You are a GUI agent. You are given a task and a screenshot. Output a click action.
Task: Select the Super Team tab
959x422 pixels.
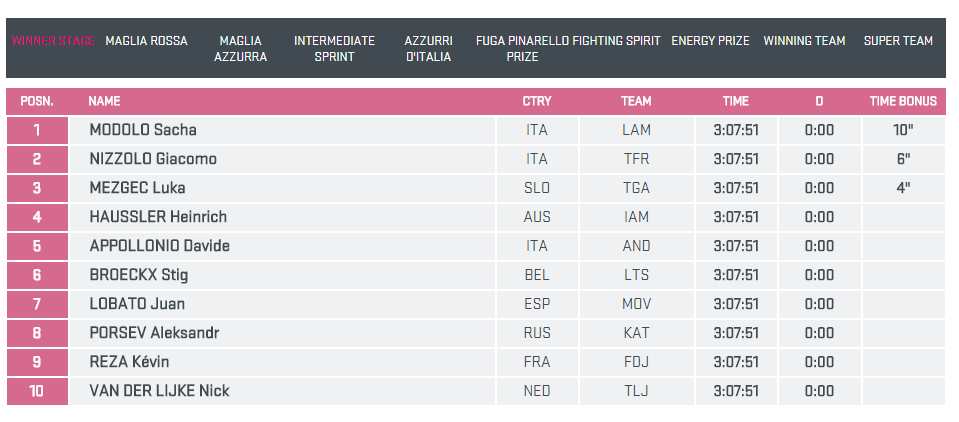tap(898, 41)
